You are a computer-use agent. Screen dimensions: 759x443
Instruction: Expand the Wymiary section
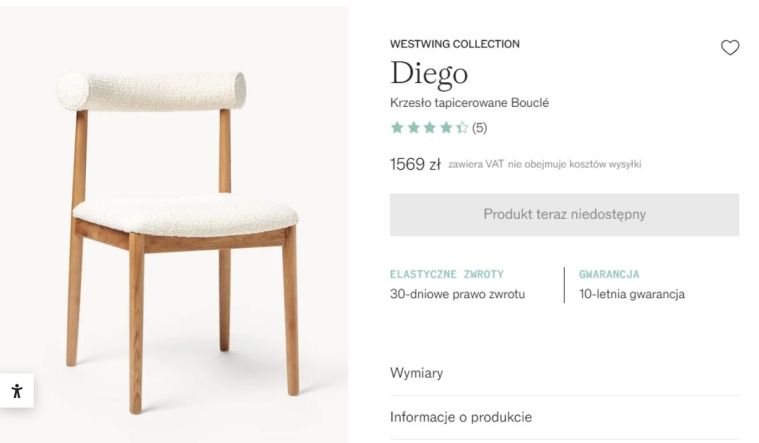click(564, 373)
